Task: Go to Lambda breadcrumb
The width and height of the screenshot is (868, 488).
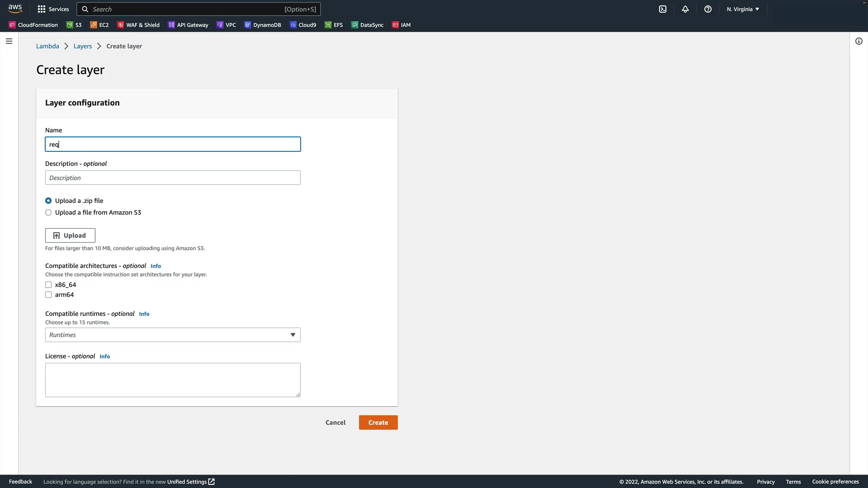Action: pos(47,46)
